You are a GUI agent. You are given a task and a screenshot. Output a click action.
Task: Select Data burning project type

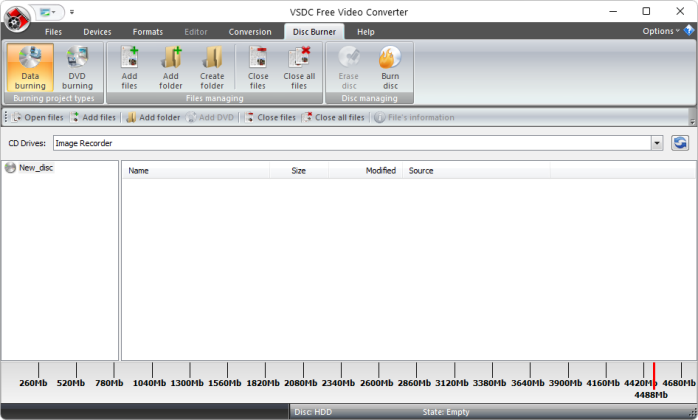[x=30, y=67]
